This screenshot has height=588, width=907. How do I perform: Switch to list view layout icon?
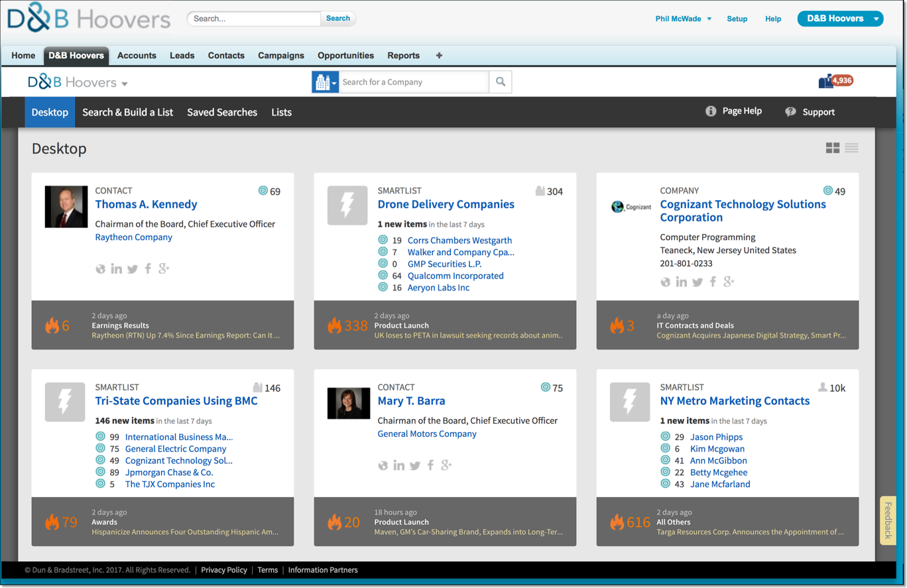tap(852, 148)
